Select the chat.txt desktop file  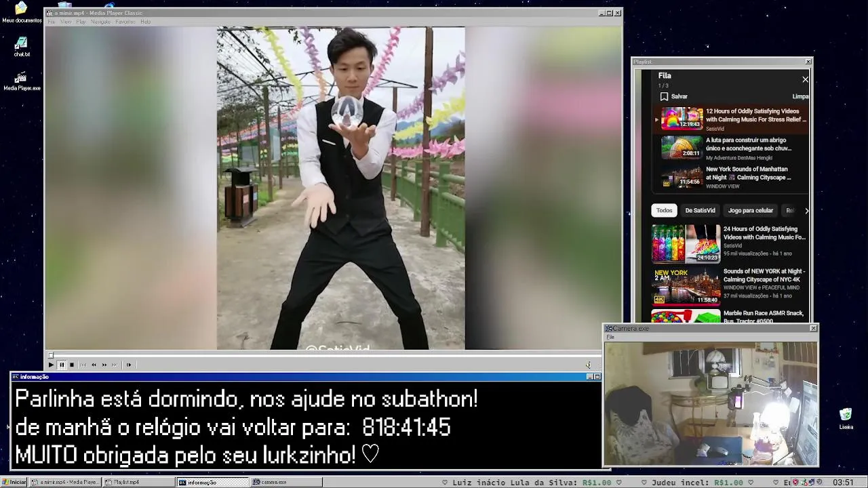click(x=22, y=47)
